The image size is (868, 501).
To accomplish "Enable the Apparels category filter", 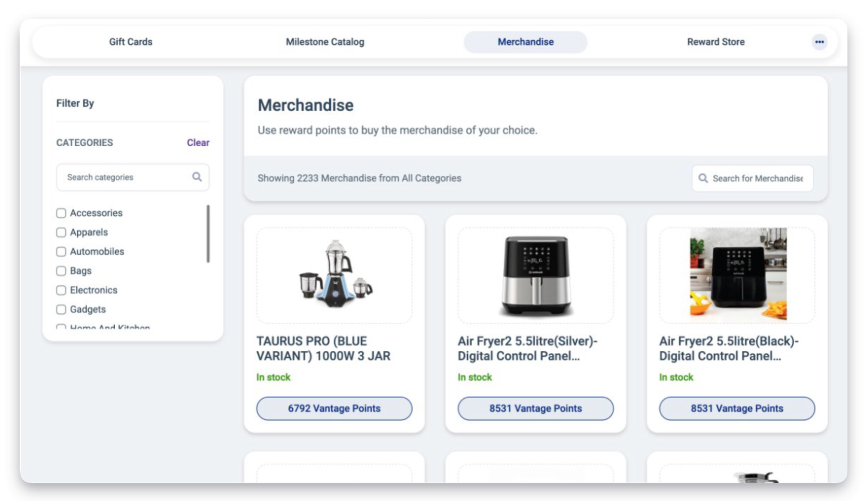I will (61, 232).
